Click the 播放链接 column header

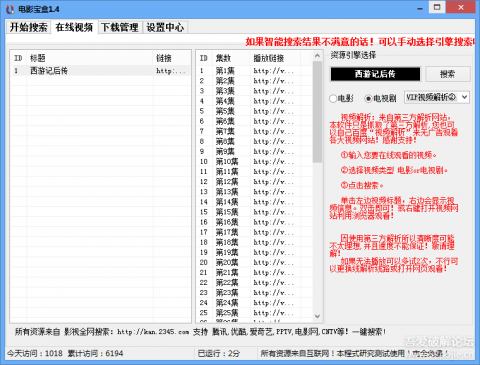275,58
